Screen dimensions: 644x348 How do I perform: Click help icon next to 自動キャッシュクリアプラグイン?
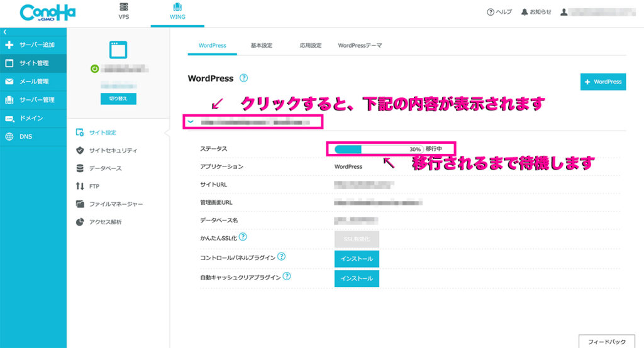tap(287, 276)
